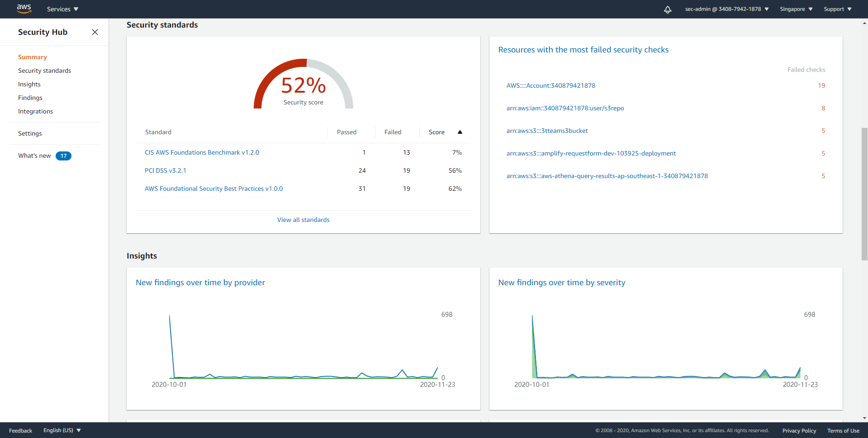Viewport: 868px width, 438px height.
Task: Open Resources with the most failed security checks
Action: (x=583, y=50)
